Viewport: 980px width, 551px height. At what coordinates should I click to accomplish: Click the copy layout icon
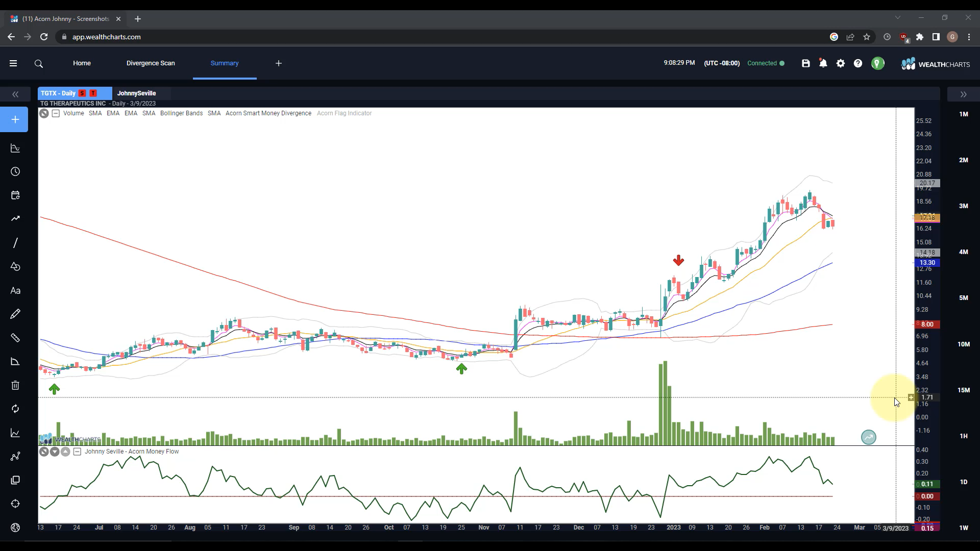coord(15,480)
